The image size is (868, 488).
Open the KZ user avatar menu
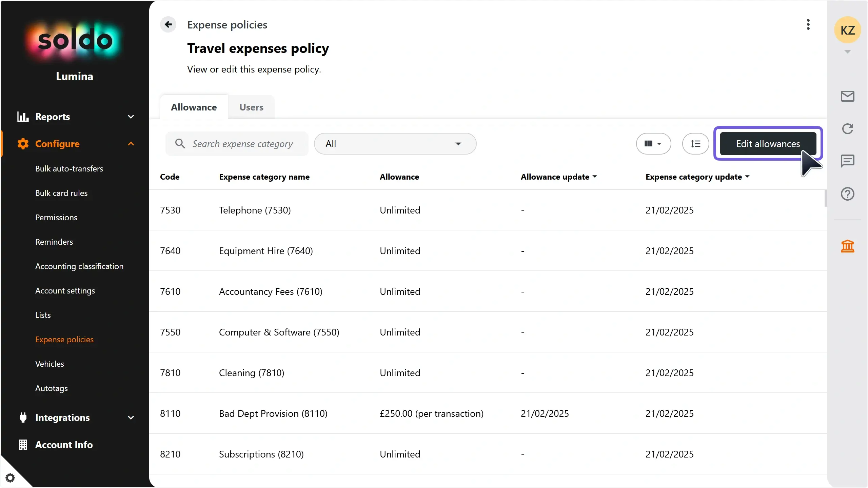848,30
